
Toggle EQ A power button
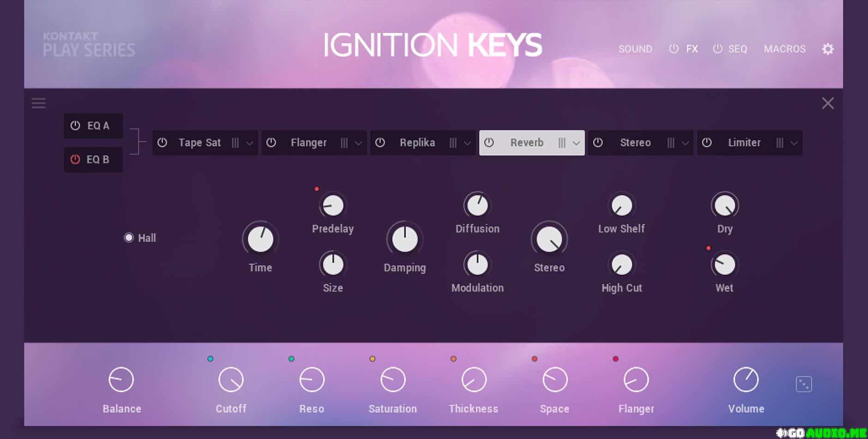click(x=75, y=125)
